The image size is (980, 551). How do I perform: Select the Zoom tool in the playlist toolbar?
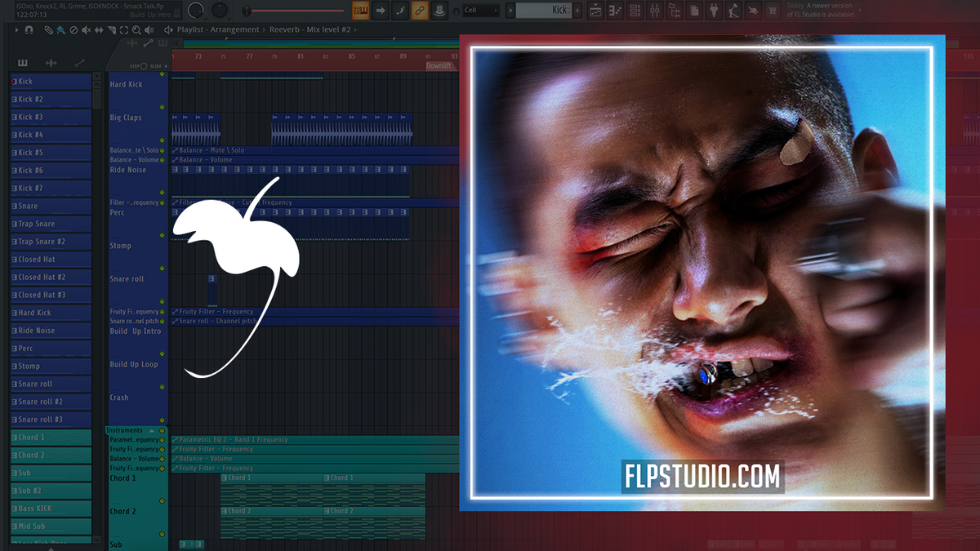tap(136, 30)
